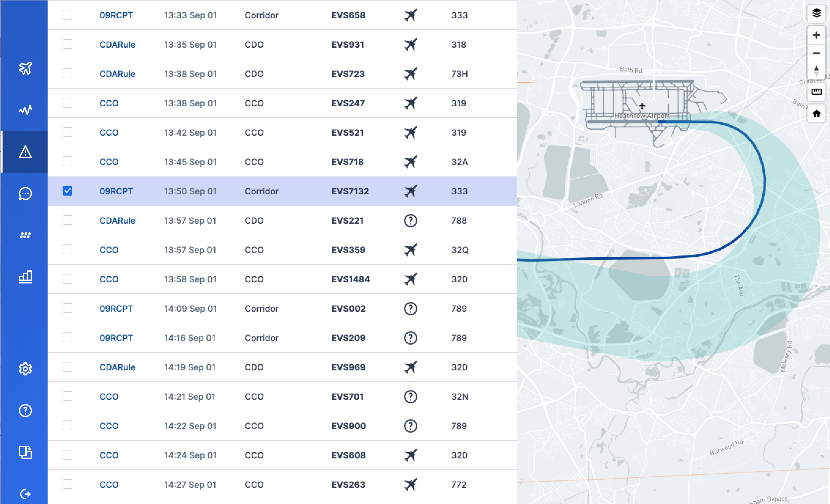Zoom in on the map

tap(816, 35)
